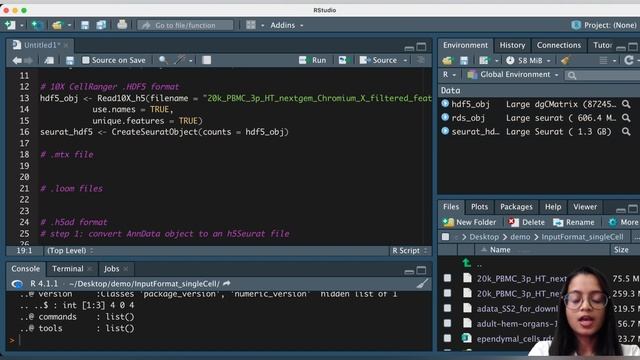
Task: Expand the rds_obj entry in the Environment
Action: point(445,118)
